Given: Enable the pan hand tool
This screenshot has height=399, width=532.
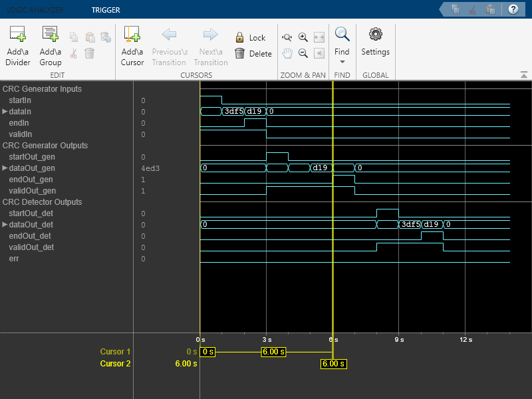Looking at the screenshot, I should (x=287, y=53).
